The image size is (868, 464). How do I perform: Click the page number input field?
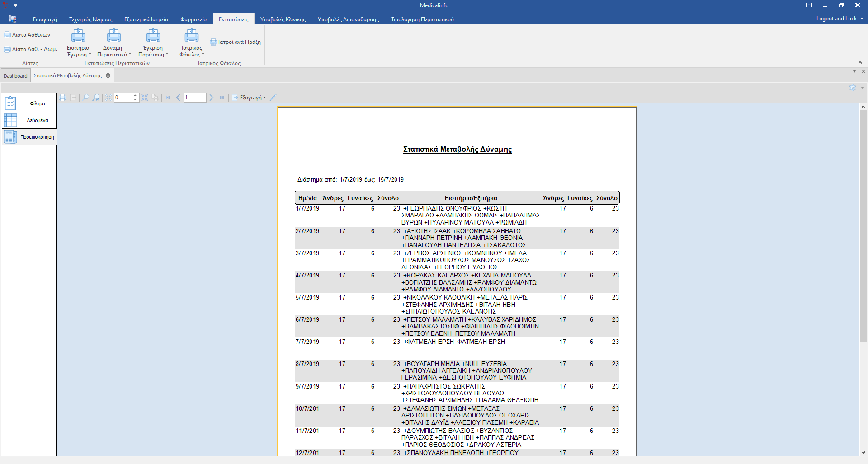(194, 98)
